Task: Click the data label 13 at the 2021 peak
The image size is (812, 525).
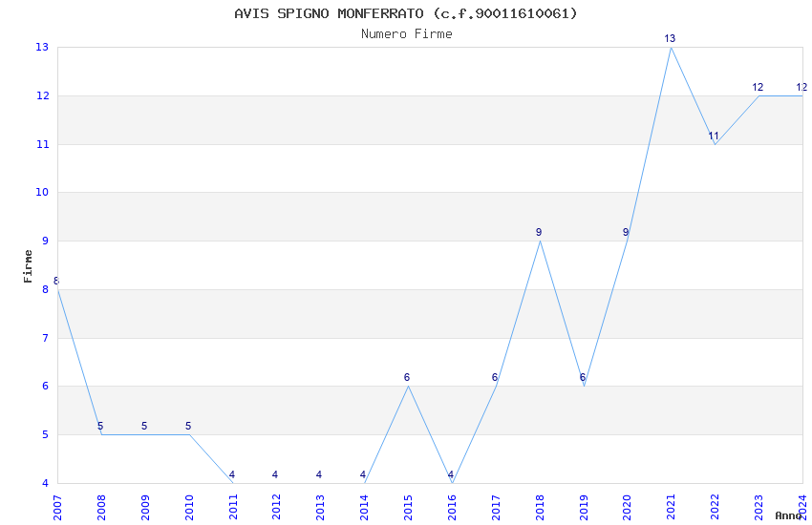Action: 670,38
